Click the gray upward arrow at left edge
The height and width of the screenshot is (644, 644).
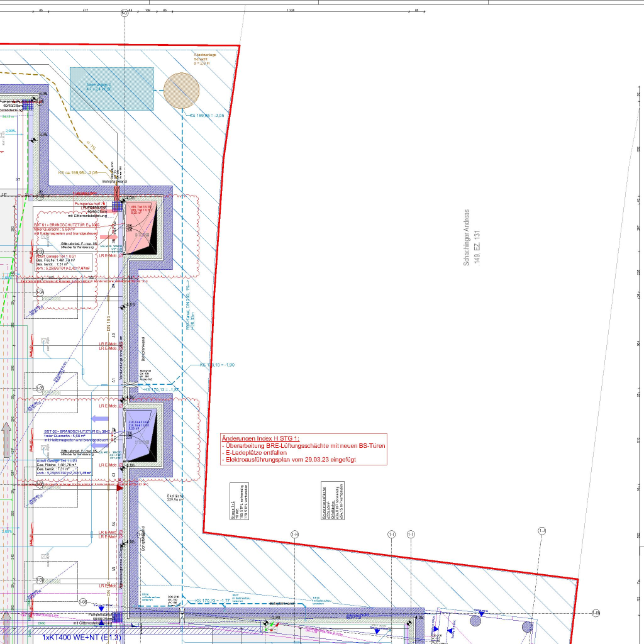pos(6,440)
